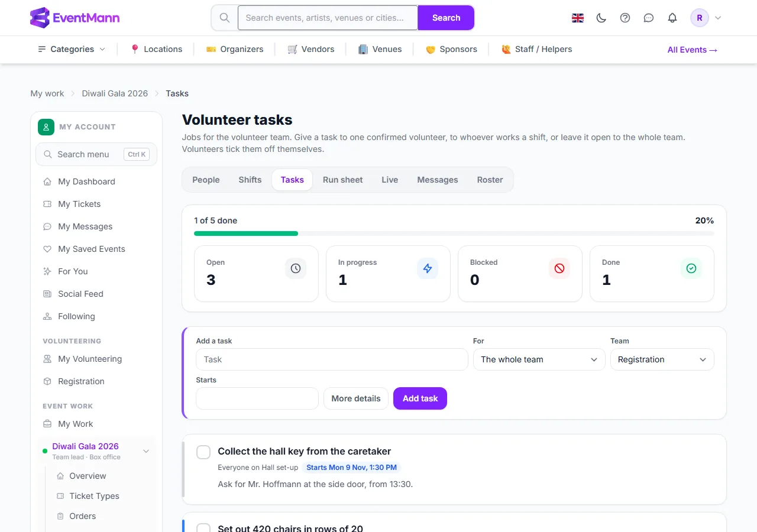Open the chat messages icon in header
Screen dimensions: 757x532
(649, 18)
